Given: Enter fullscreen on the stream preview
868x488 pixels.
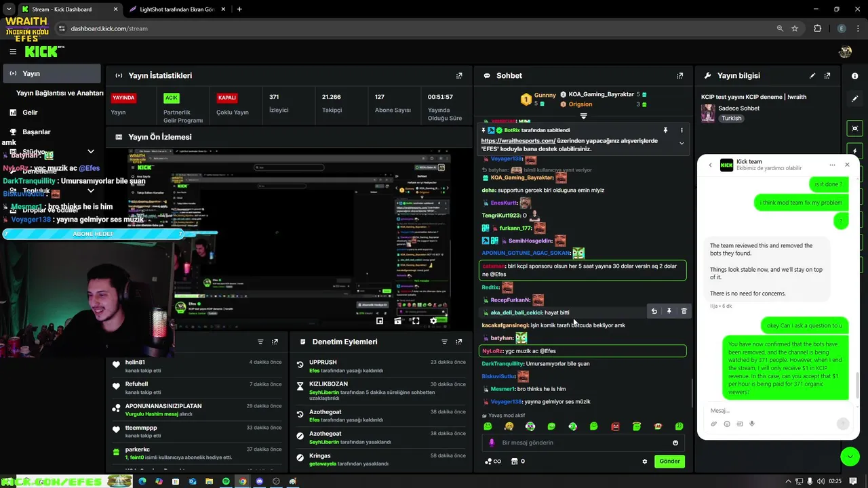Looking at the screenshot, I should tap(416, 321).
